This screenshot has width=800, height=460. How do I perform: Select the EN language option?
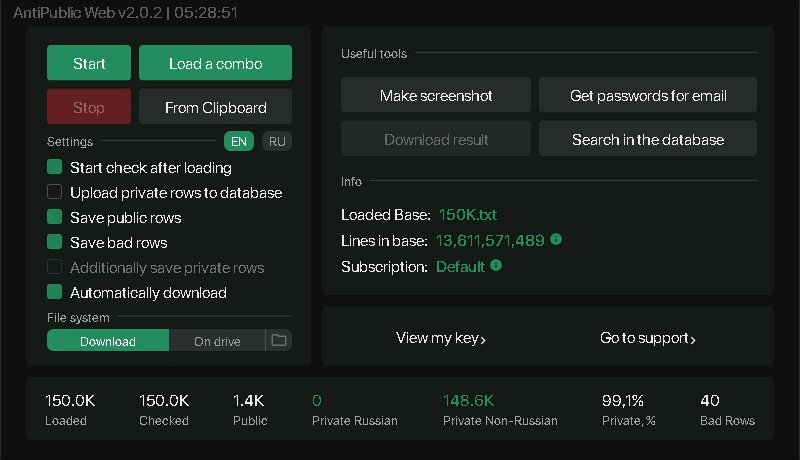click(239, 142)
